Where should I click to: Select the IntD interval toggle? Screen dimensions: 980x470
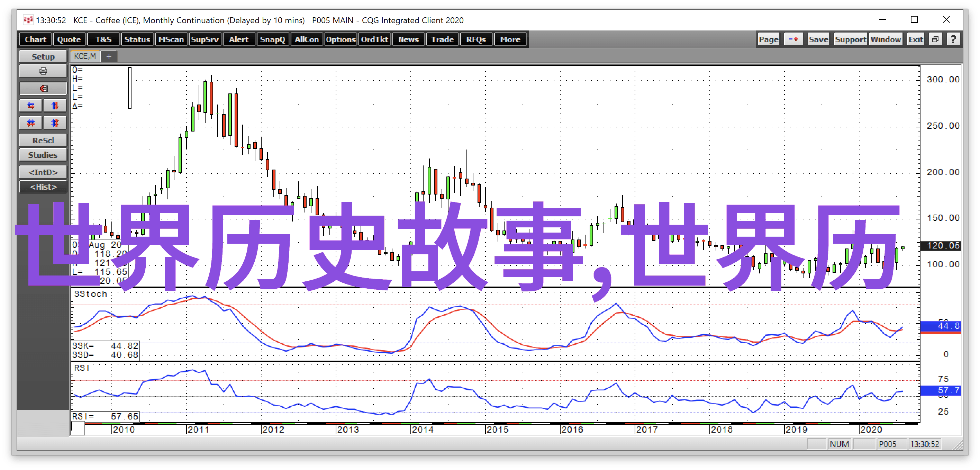pyautogui.click(x=43, y=172)
